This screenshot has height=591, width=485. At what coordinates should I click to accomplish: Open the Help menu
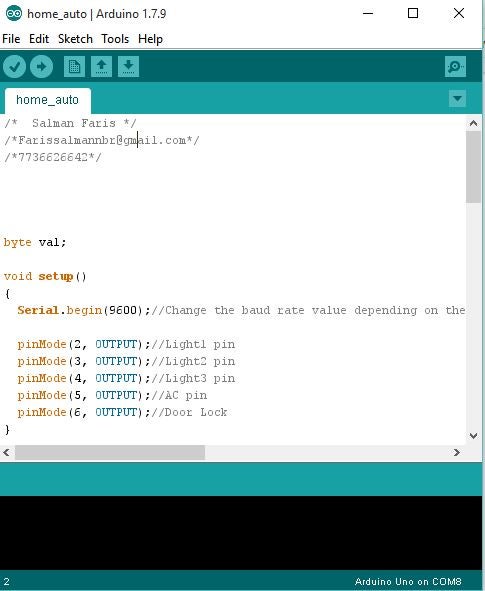(x=150, y=39)
